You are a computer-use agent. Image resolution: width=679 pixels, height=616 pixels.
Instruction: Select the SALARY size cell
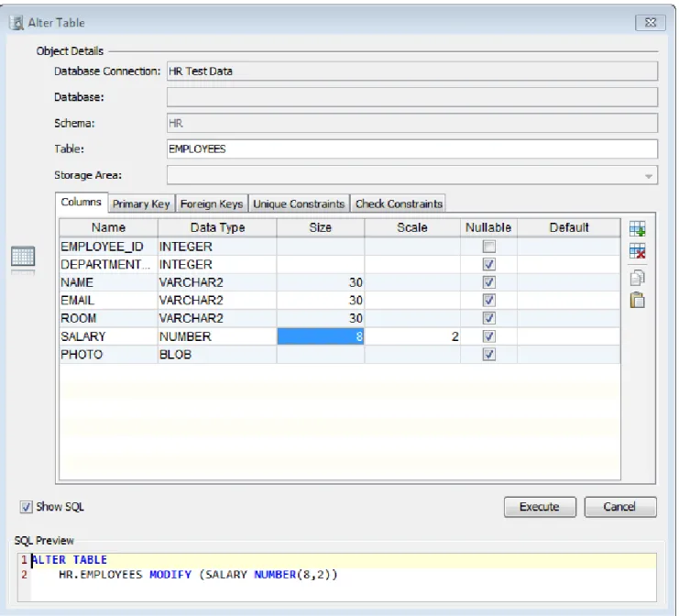(321, 336)
